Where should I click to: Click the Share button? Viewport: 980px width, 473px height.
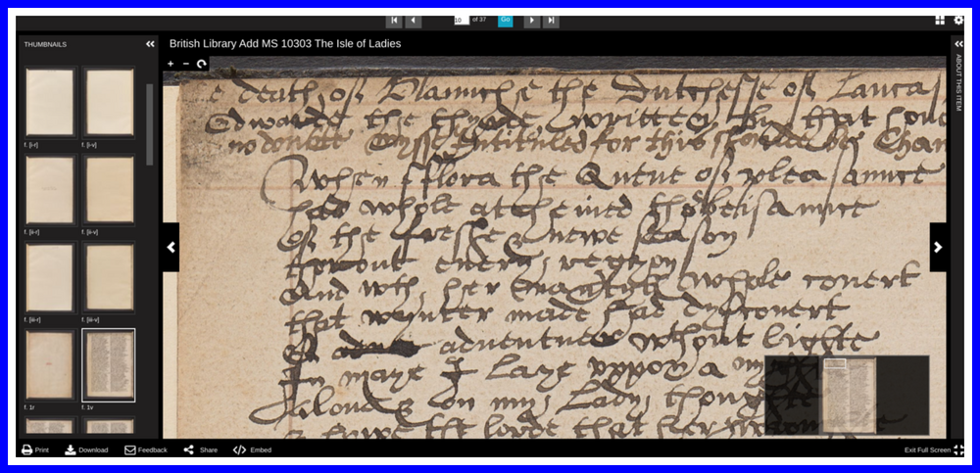click(x=201, y=449)
